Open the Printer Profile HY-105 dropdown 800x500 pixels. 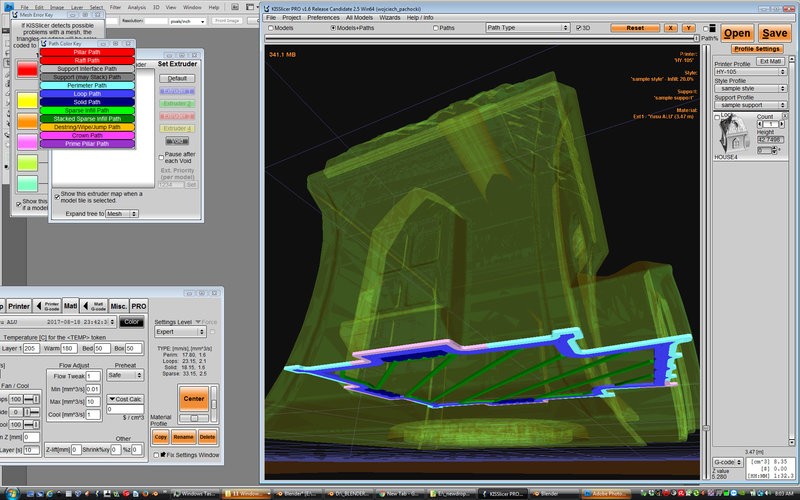pos(751,72)
